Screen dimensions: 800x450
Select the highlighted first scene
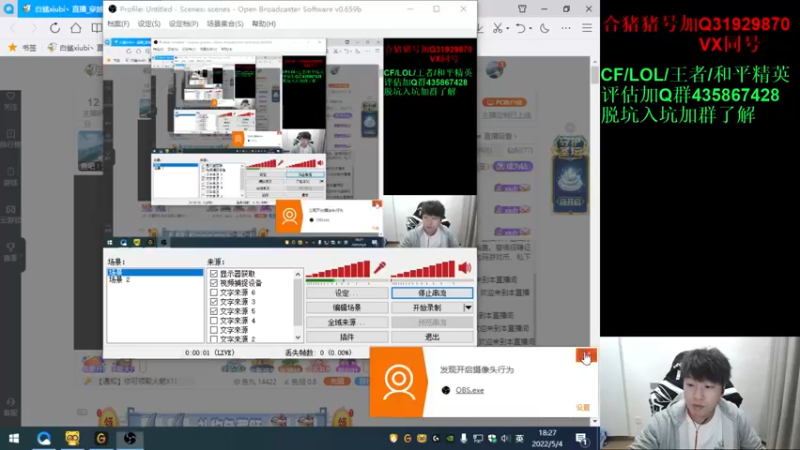click(155, 272)
